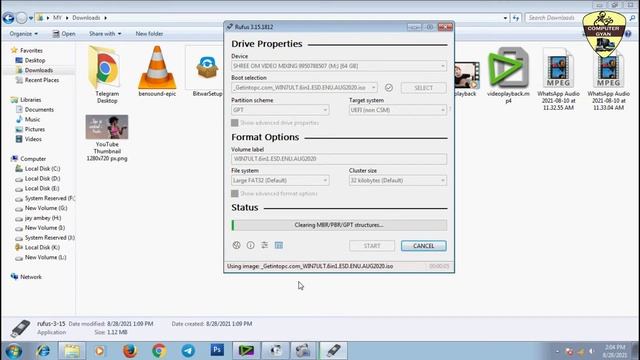Click the SELECT button in Rufus

424,88
